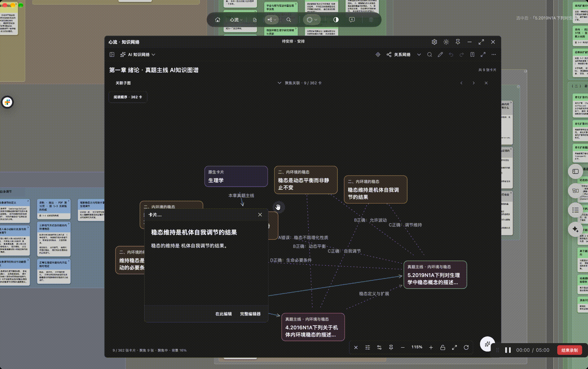This screenshot has width=588, height=369.
Task: Toggle the contrast half-circle icon
Action: [336, 20]
